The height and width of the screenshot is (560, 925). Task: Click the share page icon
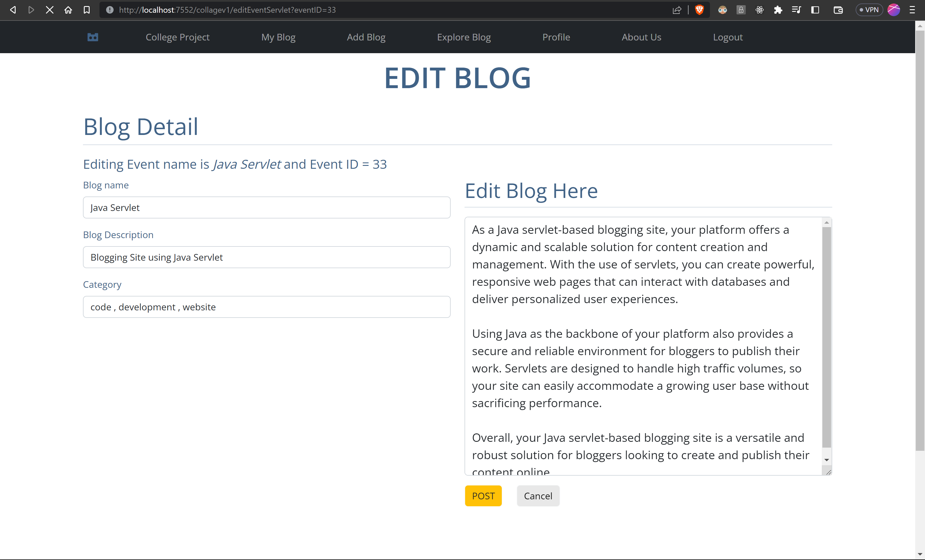pos(676,10)
